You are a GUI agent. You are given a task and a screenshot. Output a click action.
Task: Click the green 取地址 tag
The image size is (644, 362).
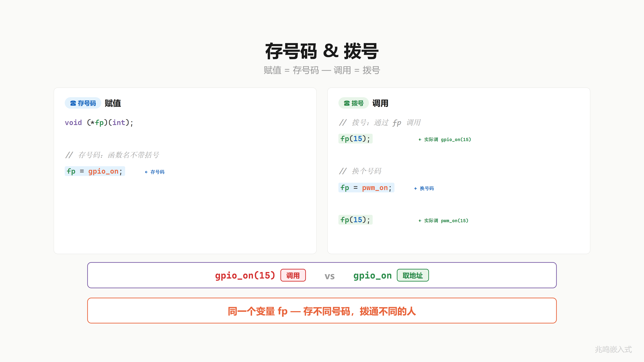coord(413,275)
